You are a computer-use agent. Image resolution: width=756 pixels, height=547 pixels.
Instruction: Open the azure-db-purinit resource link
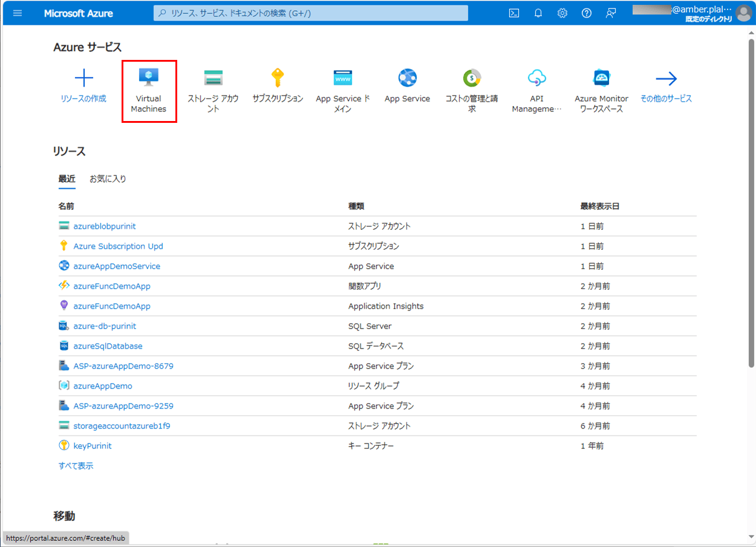[x=105, y=326]
